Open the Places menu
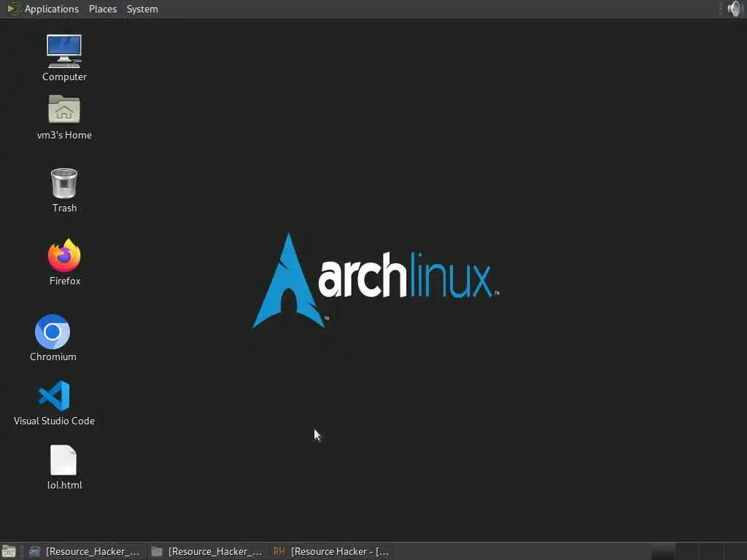This screenshot has height=560, width=747. tap(102, 9)
